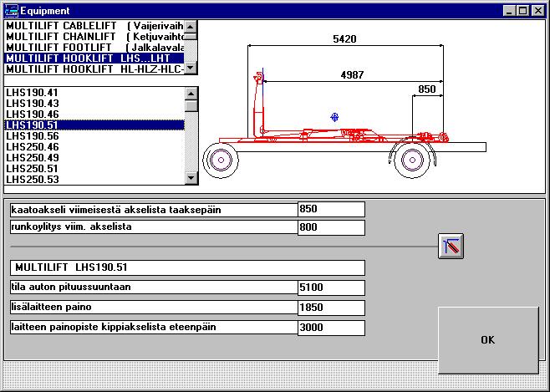Click the laitteen painopiste field 3000
Screen dimensions: 550x392
click(x=331, y=328)
